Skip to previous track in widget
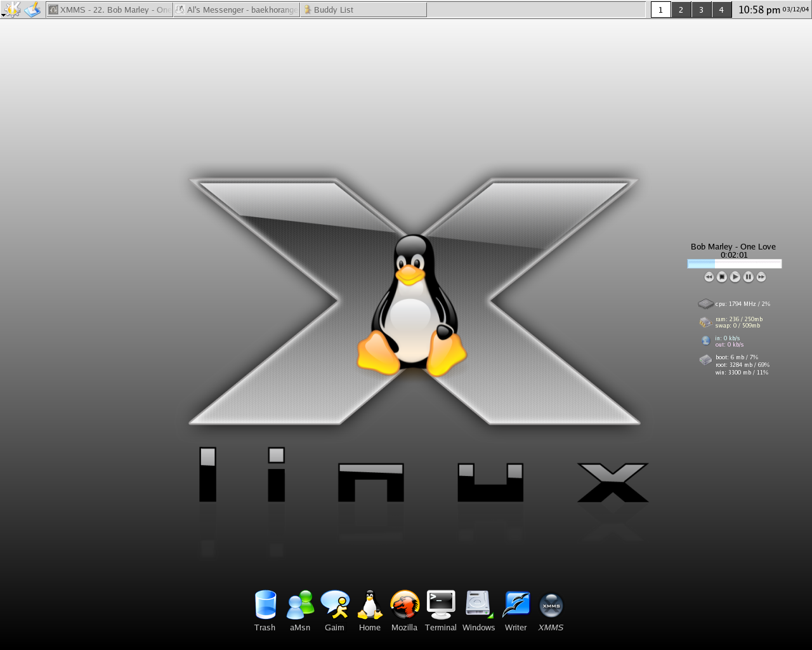The image size is (812, 650). click(x=709, y=277)
